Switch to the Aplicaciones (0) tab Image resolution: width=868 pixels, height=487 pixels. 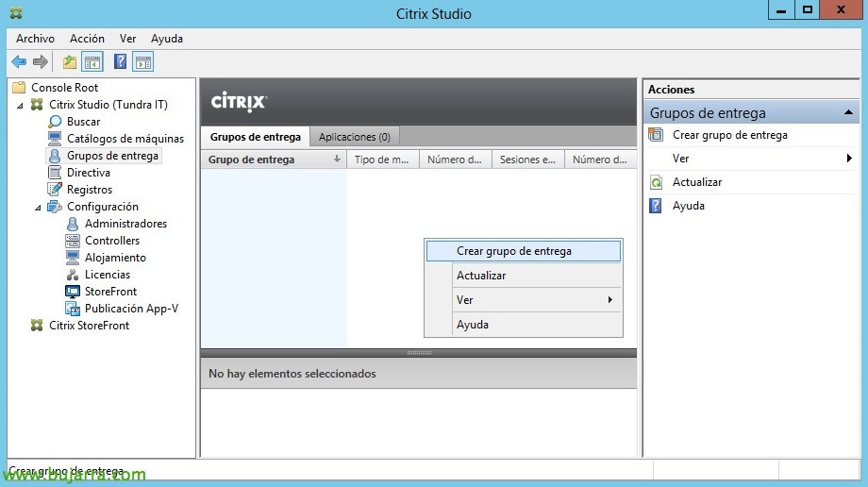click(355, 137)
